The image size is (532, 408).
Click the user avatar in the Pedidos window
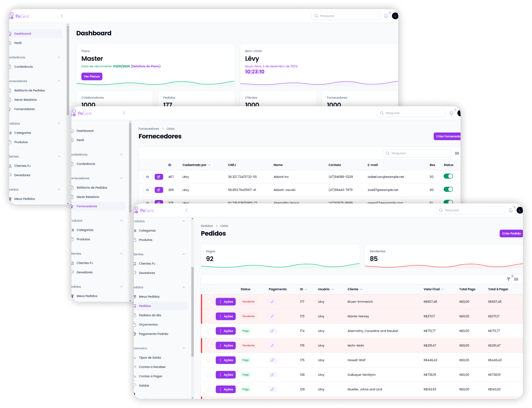(x=519, y=210)
